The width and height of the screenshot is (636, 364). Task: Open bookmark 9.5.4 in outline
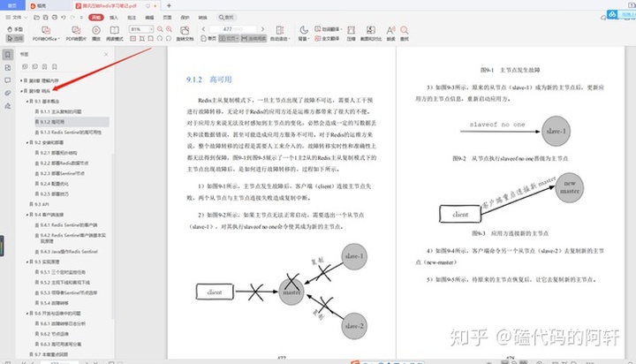pos(51,303)
